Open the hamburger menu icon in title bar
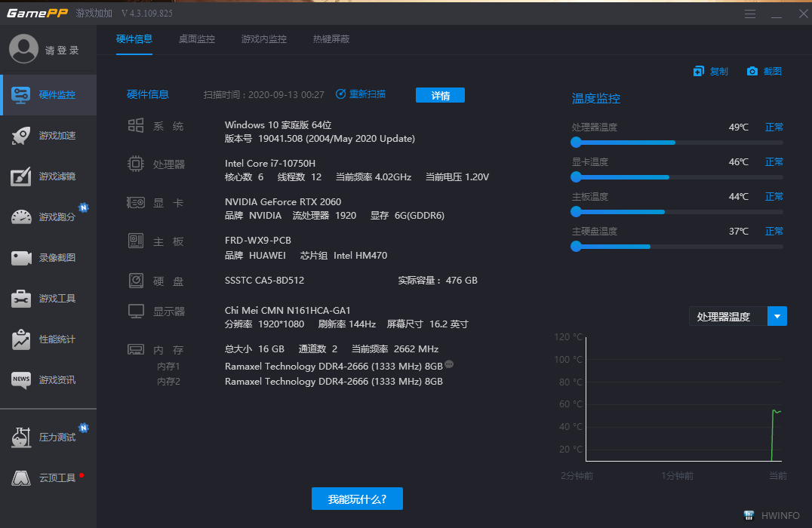The image size is (812, 528). 750,14
